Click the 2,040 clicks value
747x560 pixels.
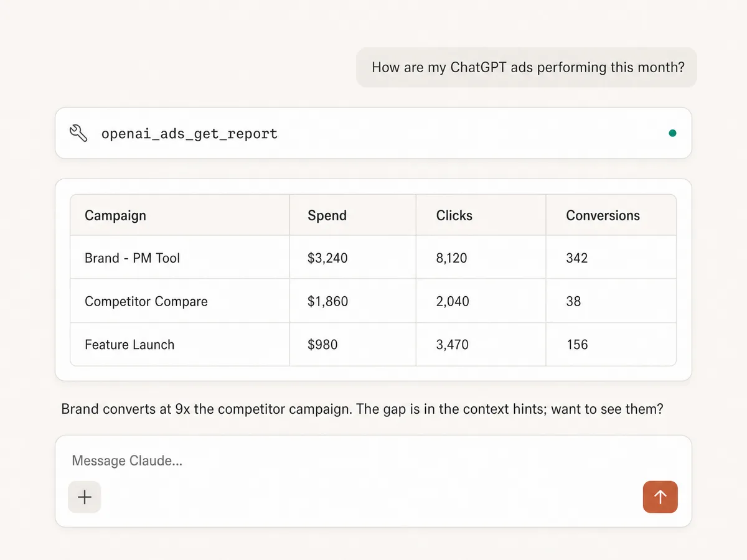tap(453, 301)
